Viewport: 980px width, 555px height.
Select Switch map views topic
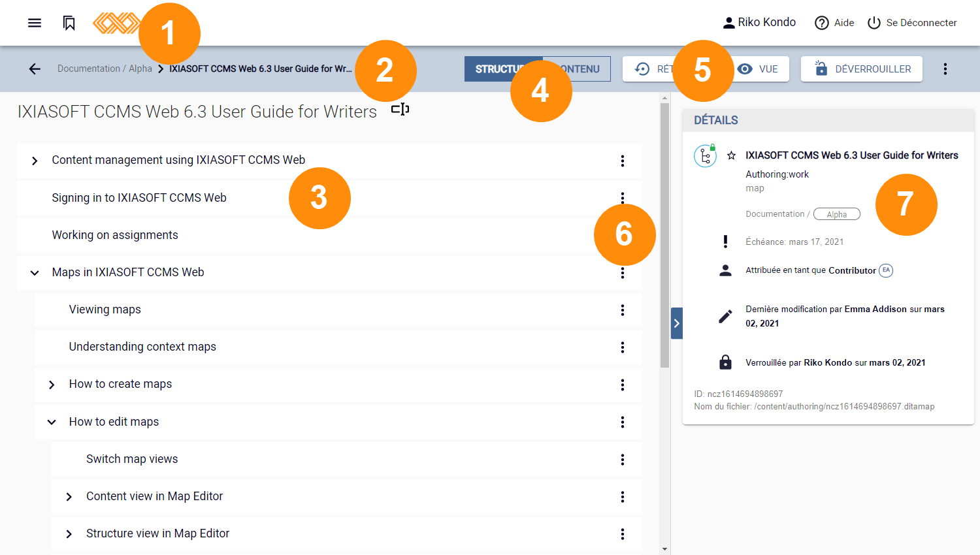(x=132, y=459)
